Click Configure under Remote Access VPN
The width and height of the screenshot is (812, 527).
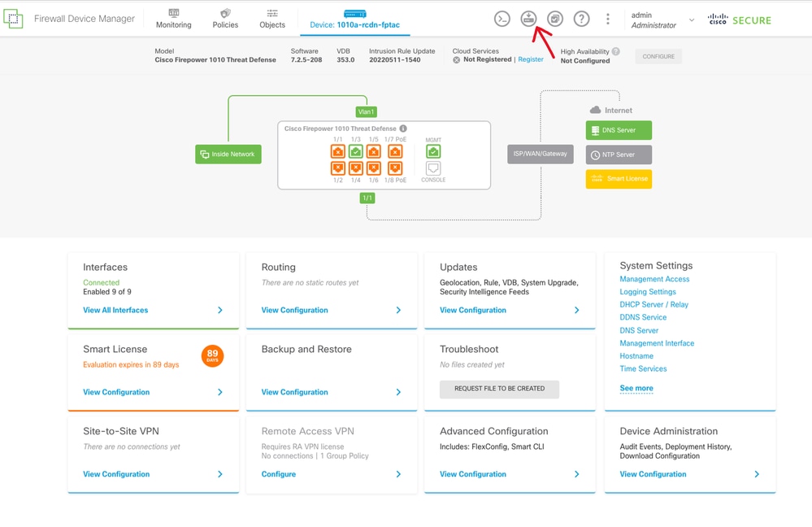coord(279,474)
